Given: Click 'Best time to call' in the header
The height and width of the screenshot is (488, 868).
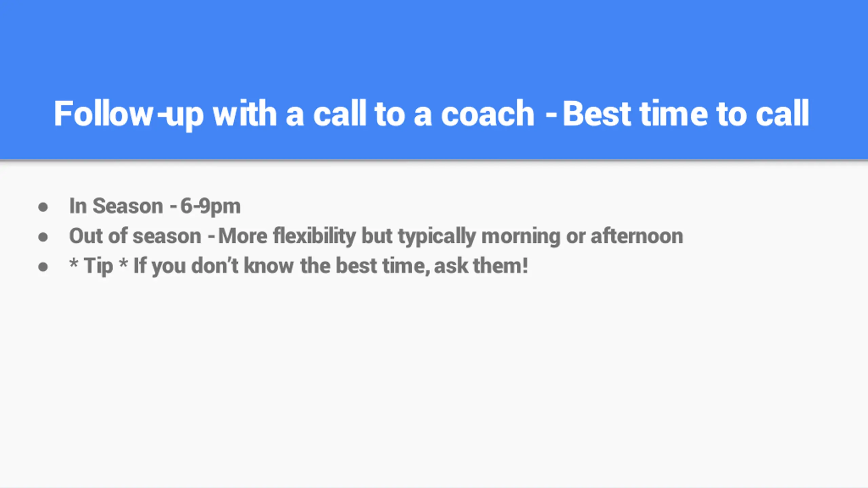Looking at the screenshot, I should pyautogui.click(x=686, y=114).
